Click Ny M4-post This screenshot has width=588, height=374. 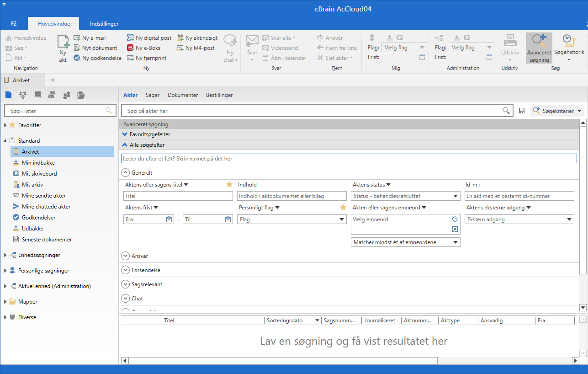(196, 48)
